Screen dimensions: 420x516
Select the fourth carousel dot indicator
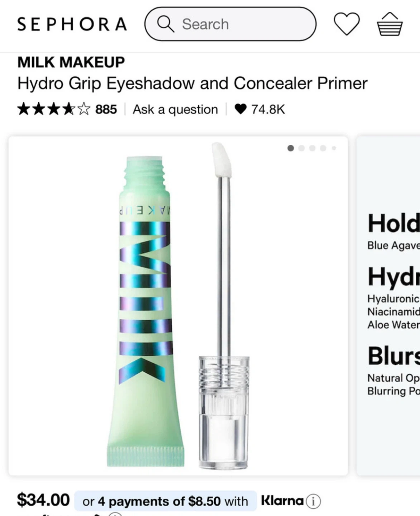[323, 148]
